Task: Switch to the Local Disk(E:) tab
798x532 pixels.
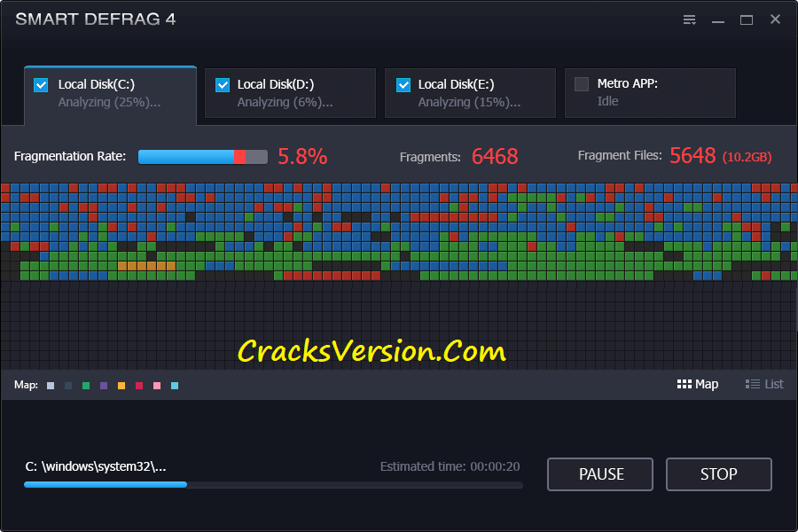Action: (470, 93)
